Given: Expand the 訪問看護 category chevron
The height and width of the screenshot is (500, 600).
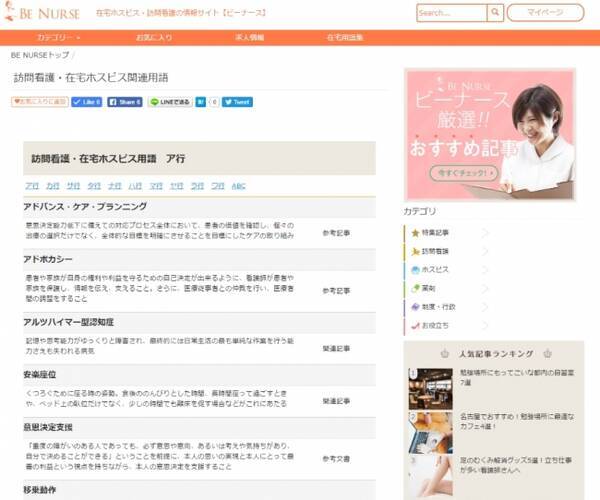Looking at the screenshot, I should tap(484, 251).
